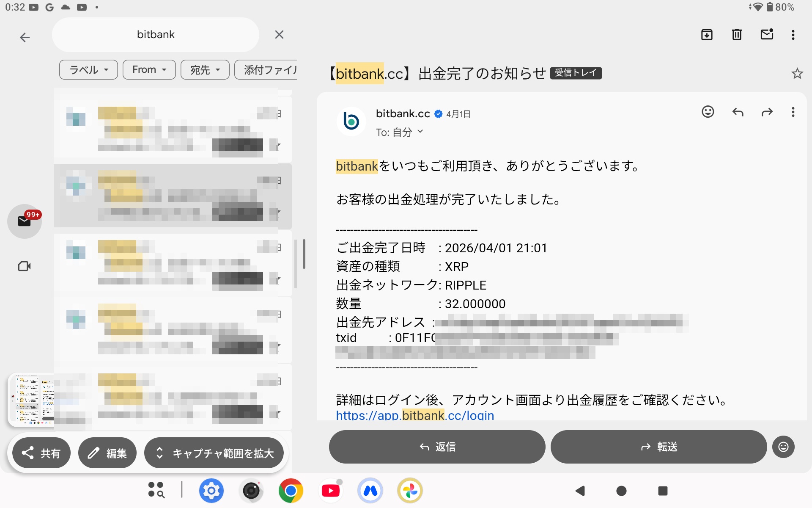Tap the Android home navigation button

point(621,491)
